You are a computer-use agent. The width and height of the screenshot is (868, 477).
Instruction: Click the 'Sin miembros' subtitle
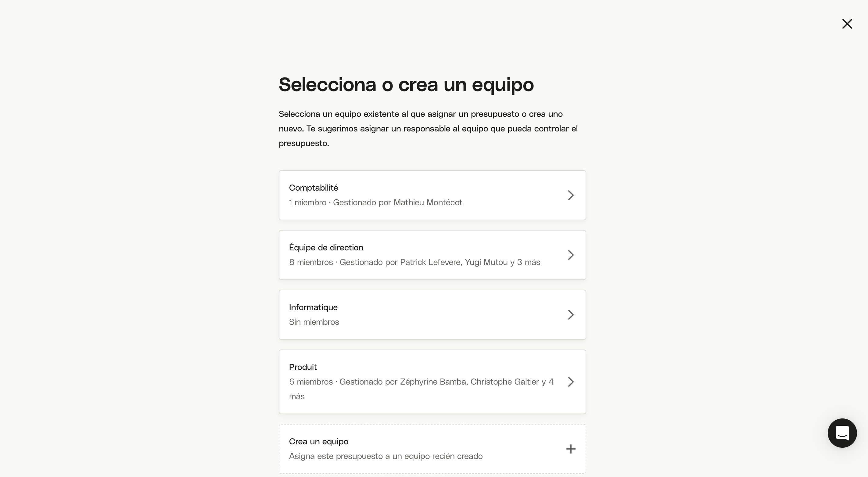coord(314,322)
